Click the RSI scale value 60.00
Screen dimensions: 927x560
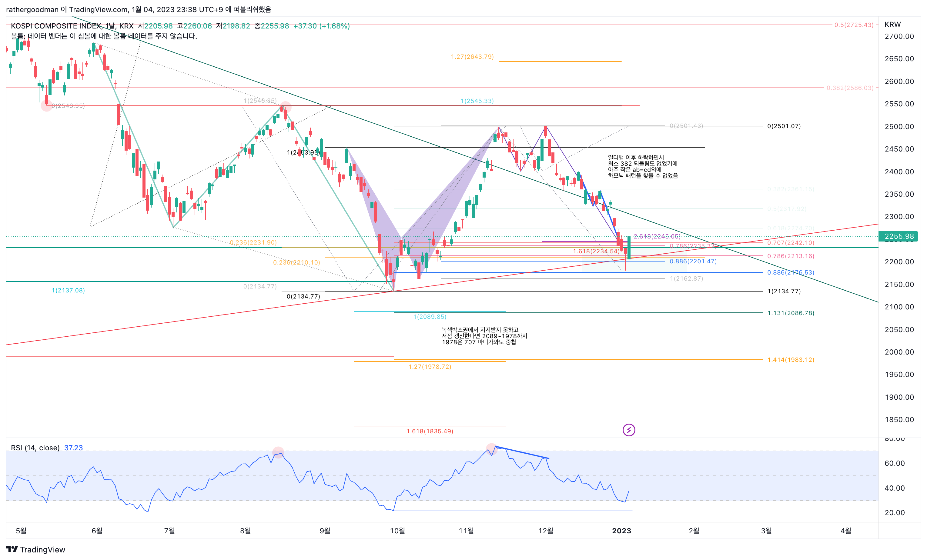[895, 463]
